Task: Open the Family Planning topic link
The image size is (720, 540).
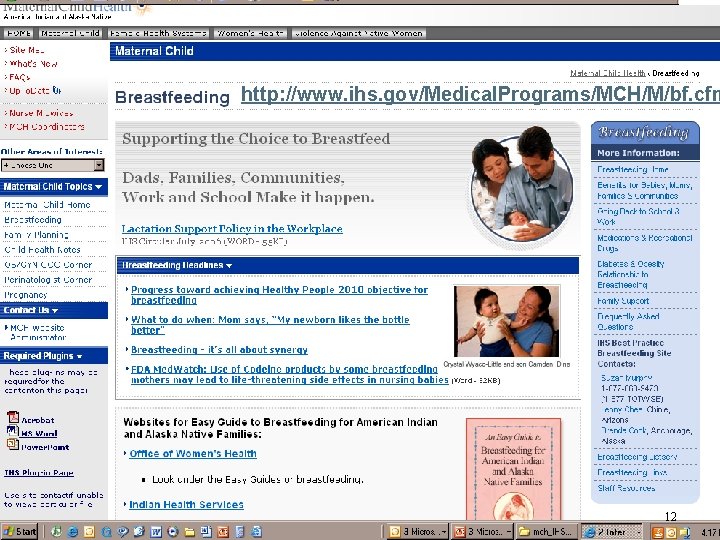Action: point(36,235)
